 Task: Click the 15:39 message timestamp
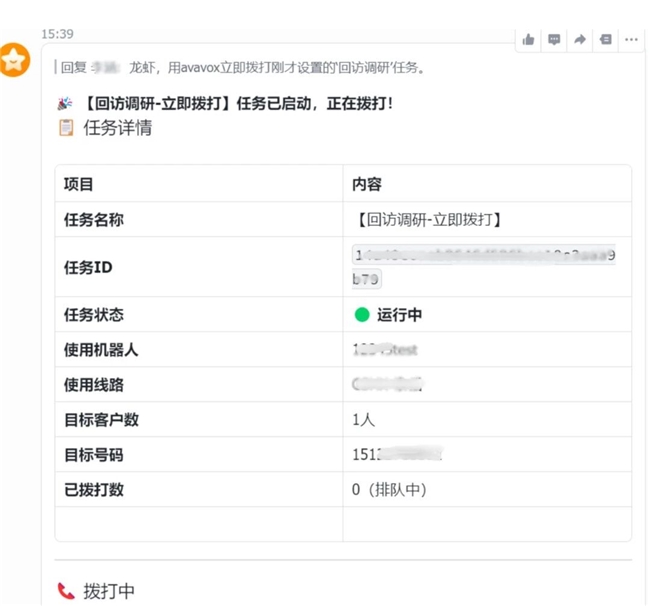click(x=57, y=33)
